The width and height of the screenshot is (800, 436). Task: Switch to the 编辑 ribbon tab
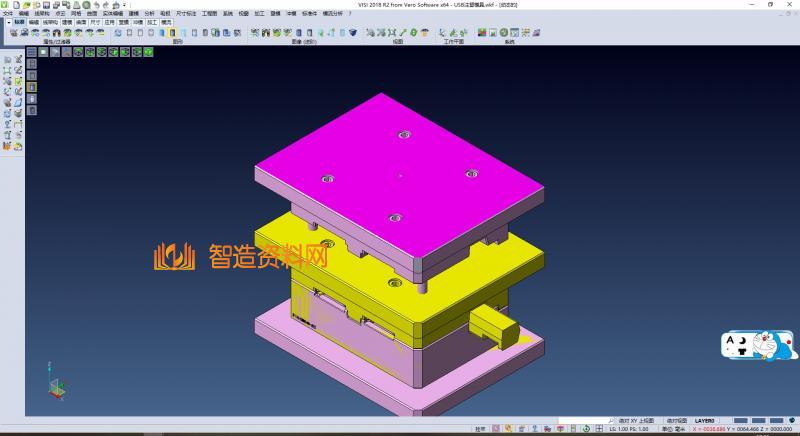click(x=35, y=20)
